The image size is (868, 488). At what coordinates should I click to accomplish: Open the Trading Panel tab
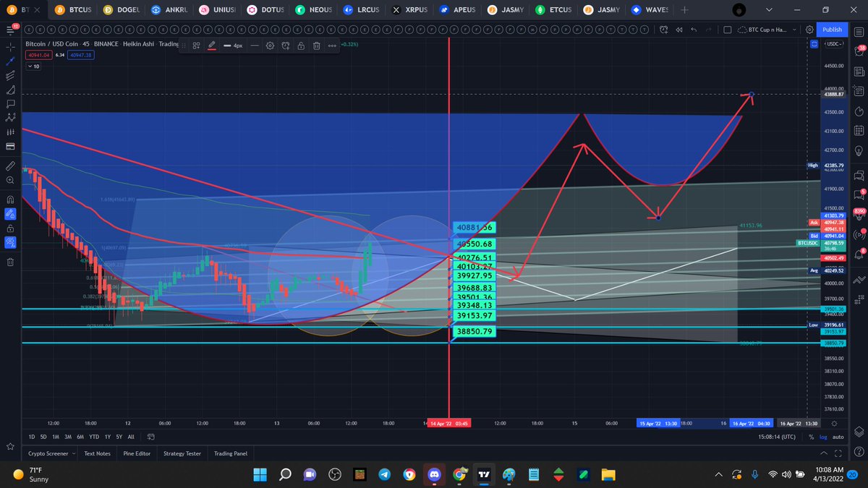point(231,453)
